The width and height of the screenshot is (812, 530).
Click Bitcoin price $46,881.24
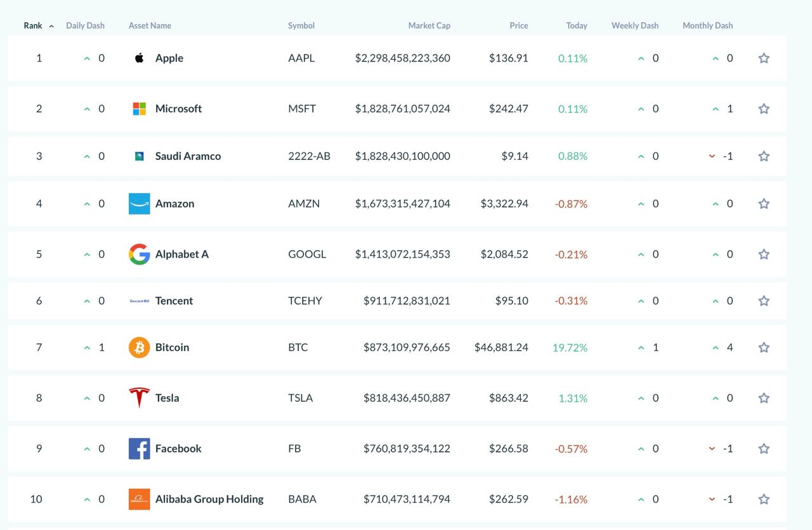(x=501, y=347)
